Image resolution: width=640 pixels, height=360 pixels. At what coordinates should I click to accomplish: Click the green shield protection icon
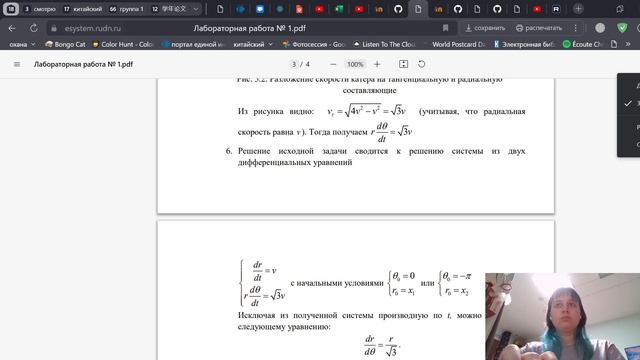(x=622, y=28)
